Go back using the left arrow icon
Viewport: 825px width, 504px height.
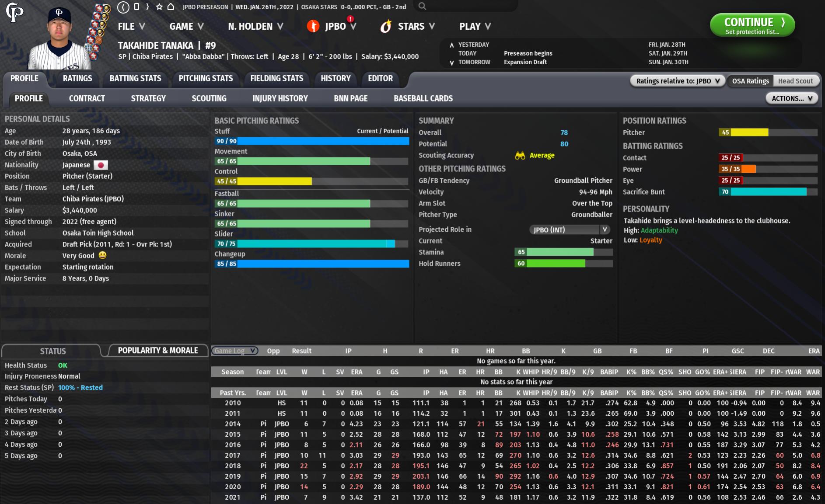[x=123, y=7]
